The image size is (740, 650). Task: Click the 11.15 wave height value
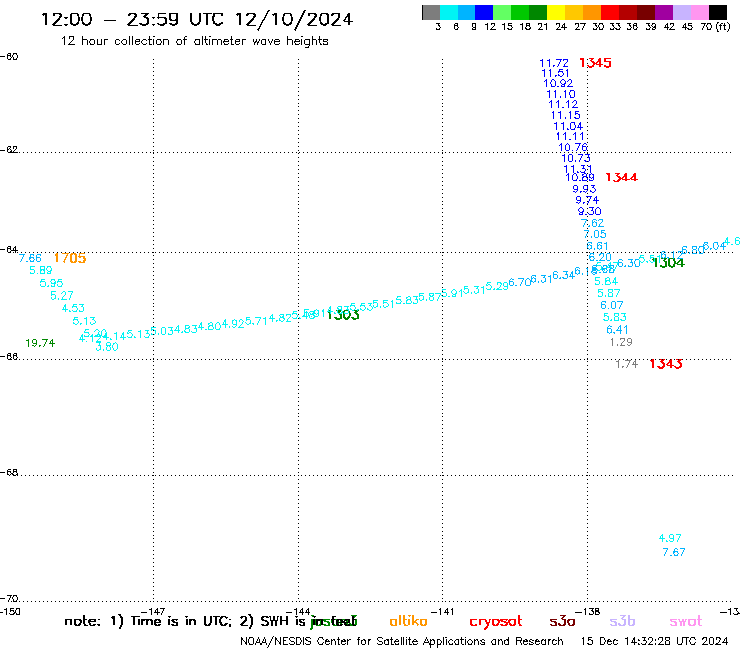[565, 115]
